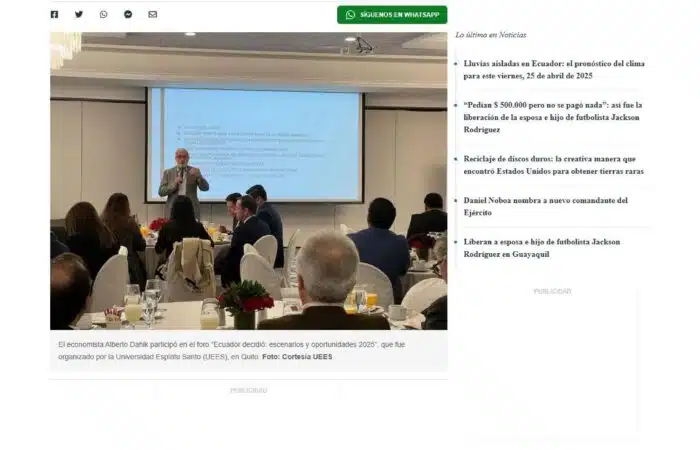Click the WhatsApp logo inside green button

tap(350, 15)
